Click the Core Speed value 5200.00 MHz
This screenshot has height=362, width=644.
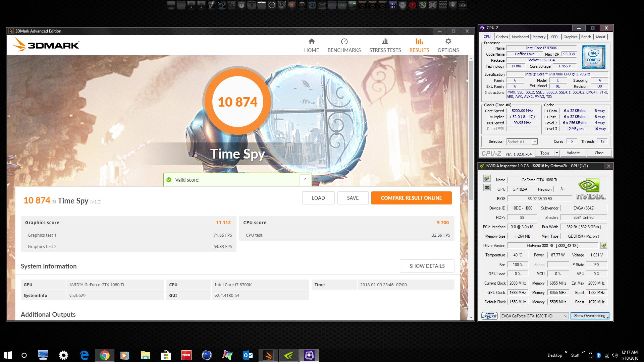522,111
